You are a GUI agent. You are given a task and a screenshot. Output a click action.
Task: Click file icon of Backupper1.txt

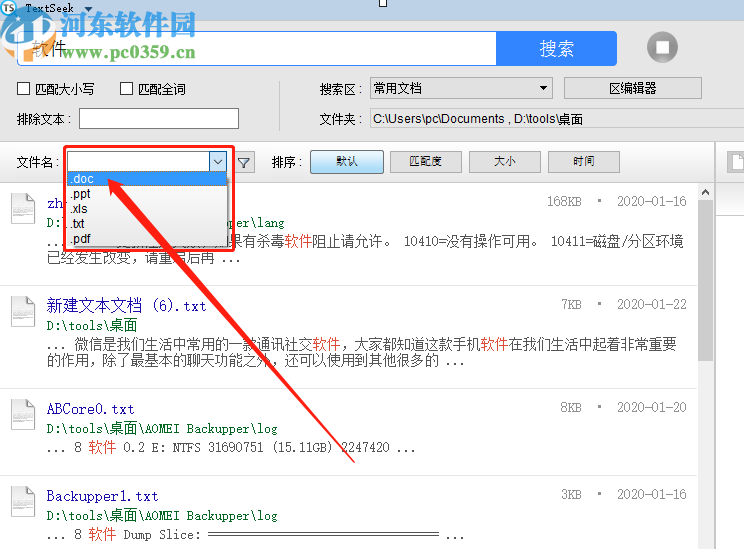pos(23,501)
